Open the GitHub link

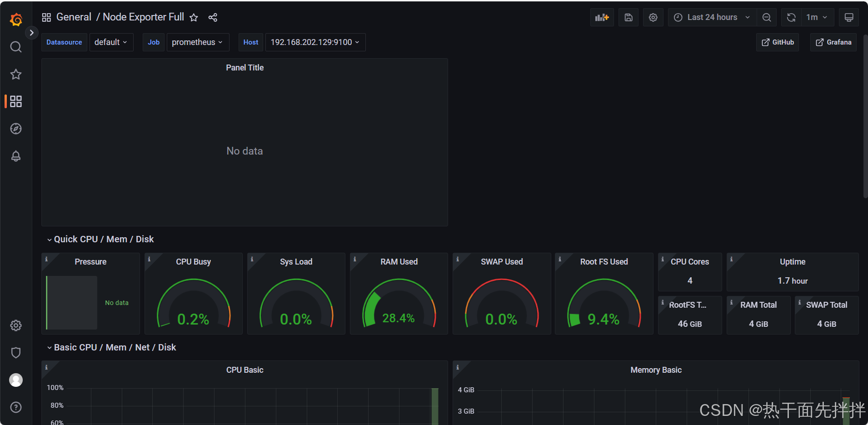(778, 42)
